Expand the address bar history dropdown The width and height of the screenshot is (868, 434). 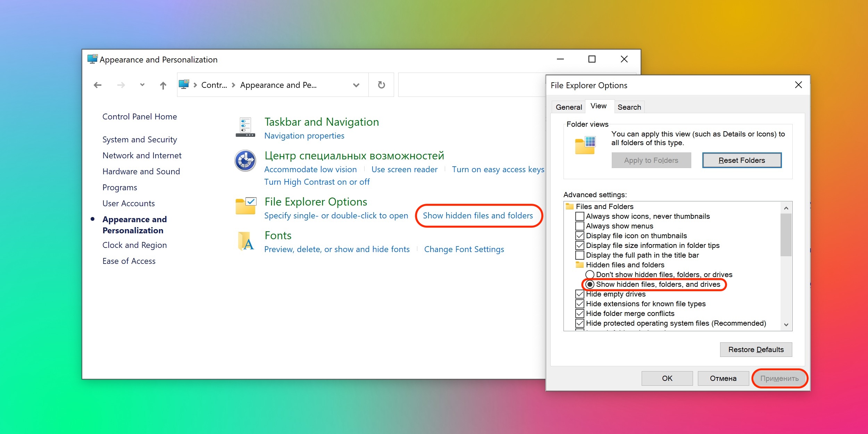click(x=356, y=85)
